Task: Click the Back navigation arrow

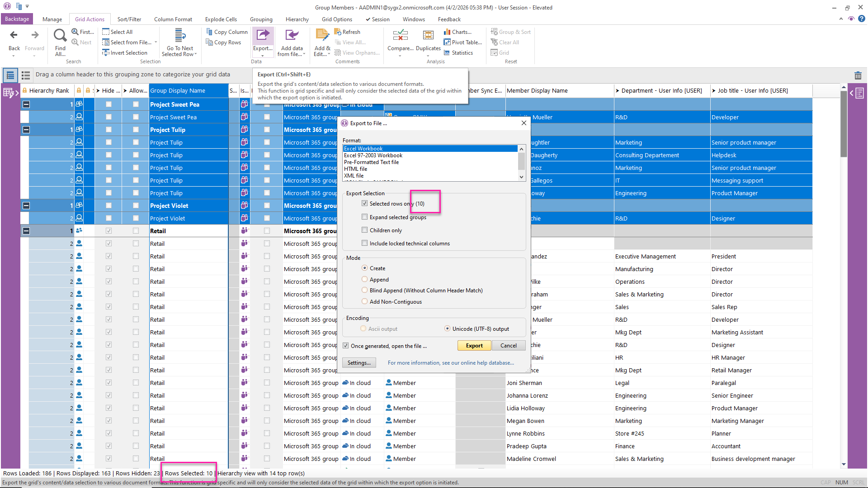Action: click(x=14, y=35)
